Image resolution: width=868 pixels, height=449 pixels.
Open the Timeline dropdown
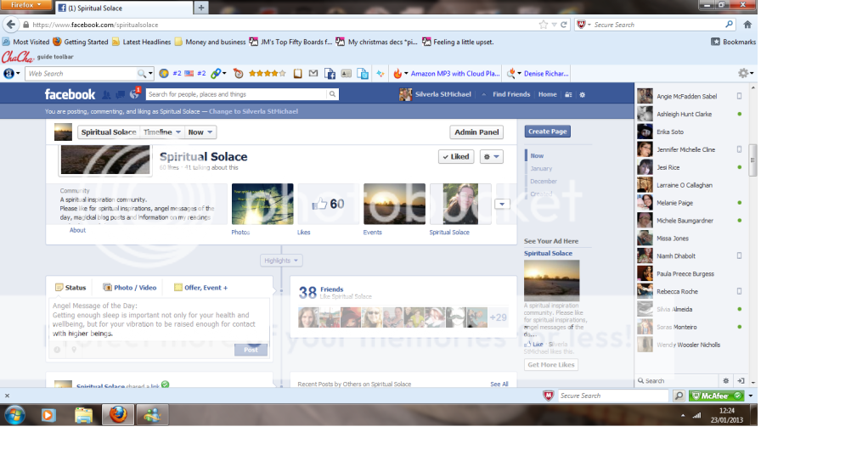point(161,132)
